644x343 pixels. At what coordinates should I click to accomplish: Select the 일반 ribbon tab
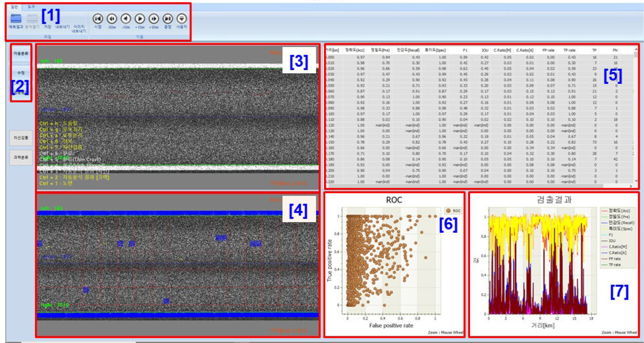coord(15,7)
